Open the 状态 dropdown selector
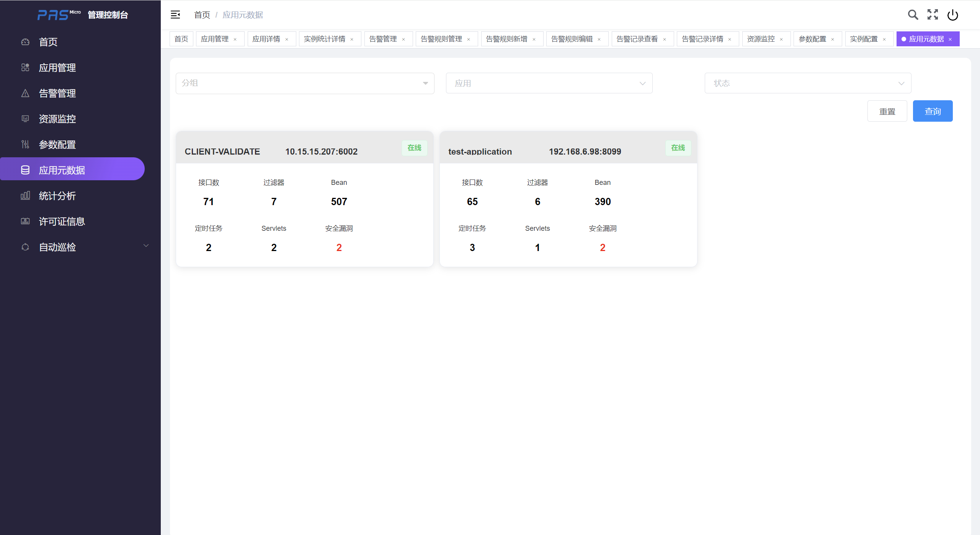This screenshot has width=980, height=535. point(808,83)
